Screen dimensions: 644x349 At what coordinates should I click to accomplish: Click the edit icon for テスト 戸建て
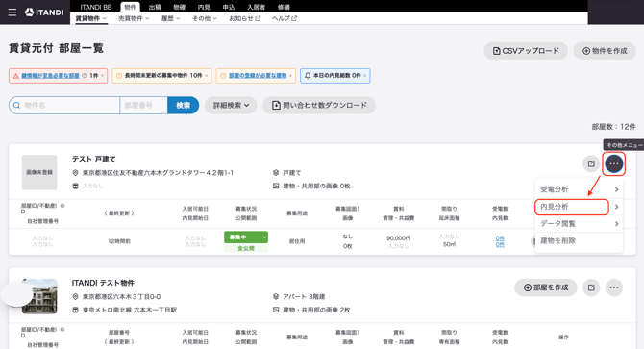point(591,163)
